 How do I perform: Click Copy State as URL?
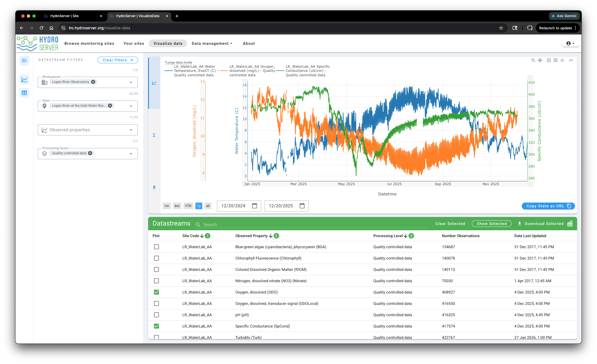click(x=548, y=206)
